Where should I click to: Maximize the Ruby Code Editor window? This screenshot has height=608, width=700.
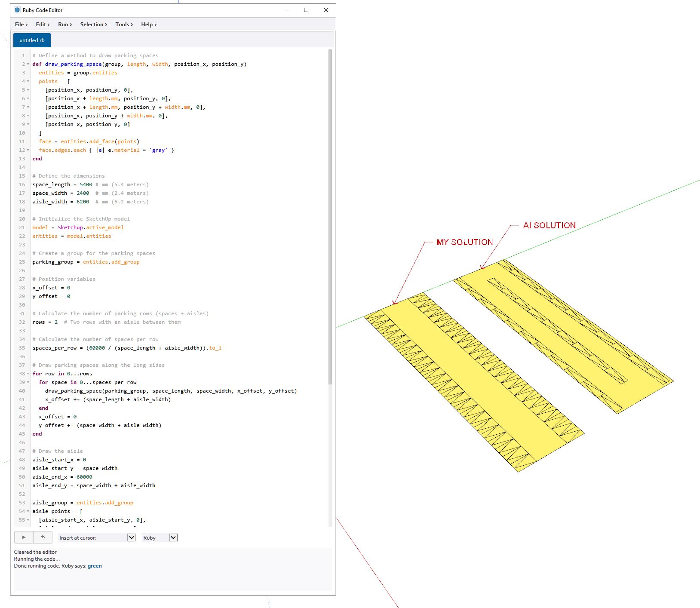306,10
